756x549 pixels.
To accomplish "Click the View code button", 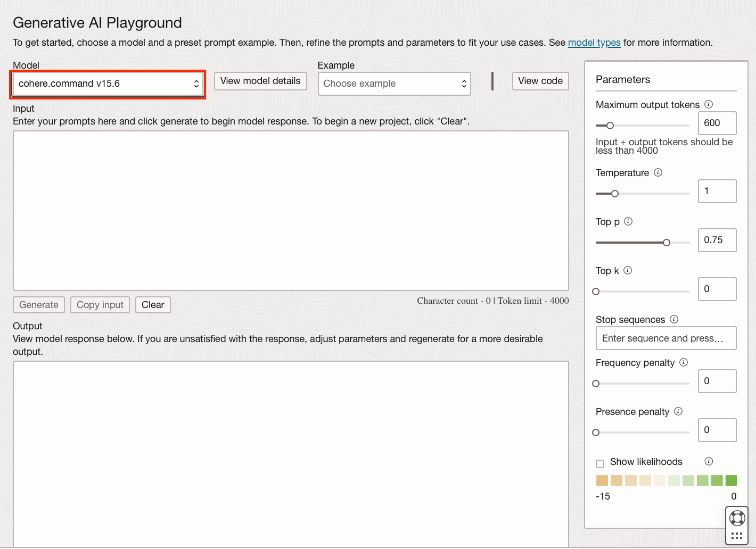I will point(540,81).
